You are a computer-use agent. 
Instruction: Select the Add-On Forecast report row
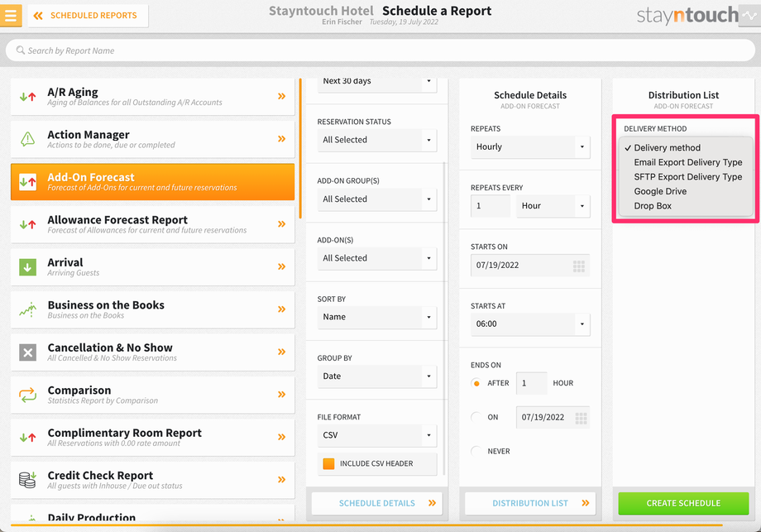pyautogui.click(x=152, y=182)
